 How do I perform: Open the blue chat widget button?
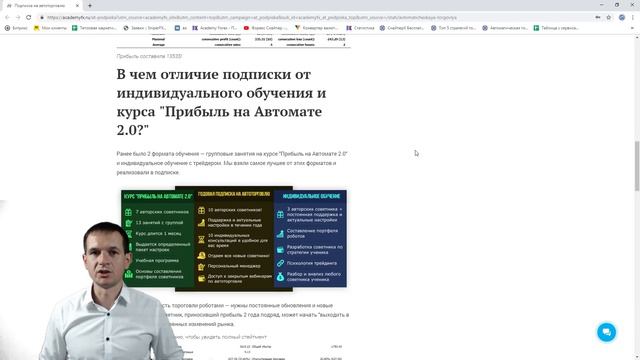pos(607,332)
